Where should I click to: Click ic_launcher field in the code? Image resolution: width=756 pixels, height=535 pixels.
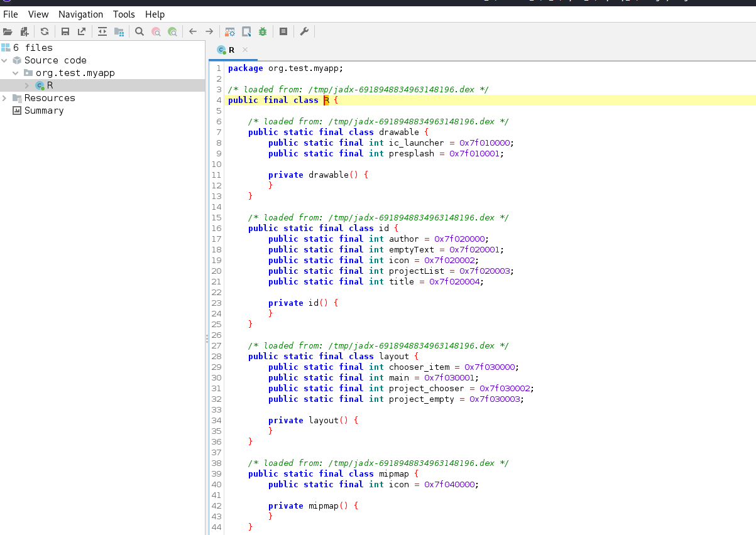click(417, 143)
